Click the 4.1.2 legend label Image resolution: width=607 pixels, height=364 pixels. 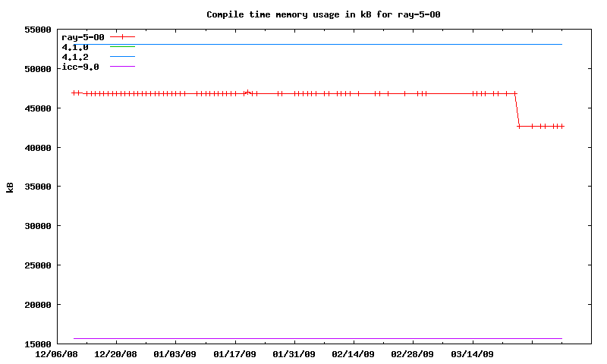coord(75,57)
